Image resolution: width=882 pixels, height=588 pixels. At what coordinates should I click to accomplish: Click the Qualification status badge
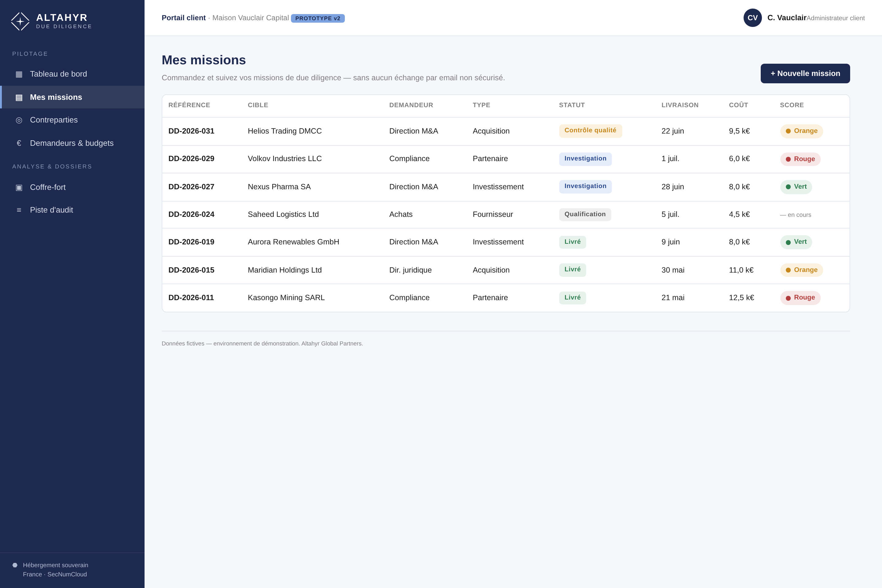pyautogui.click(x=585, y=214)
